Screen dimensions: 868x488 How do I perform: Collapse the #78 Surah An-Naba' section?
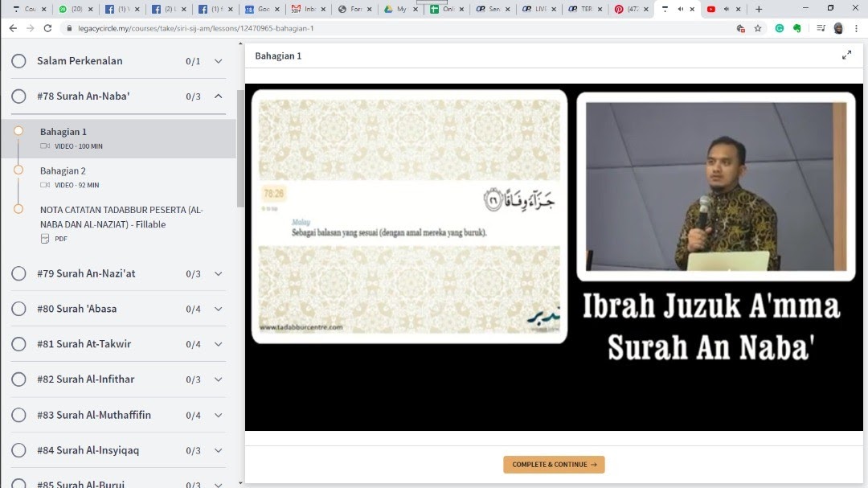219,96
